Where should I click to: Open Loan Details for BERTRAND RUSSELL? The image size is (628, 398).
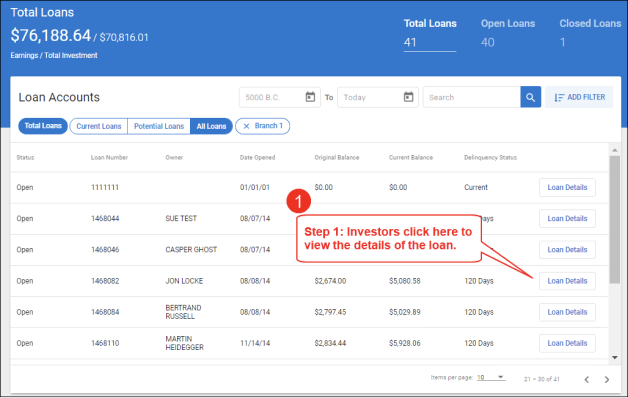pyautogui.click(x=567, y=312)
